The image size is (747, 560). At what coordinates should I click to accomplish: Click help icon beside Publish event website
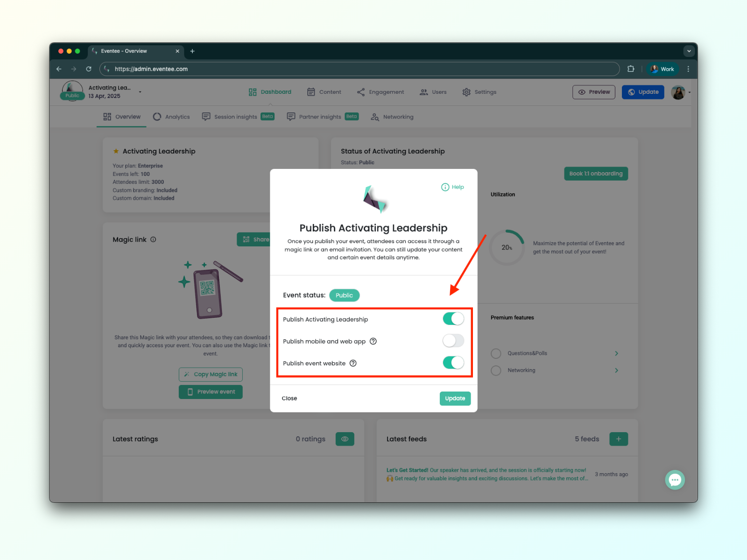(x=353, y=363)
